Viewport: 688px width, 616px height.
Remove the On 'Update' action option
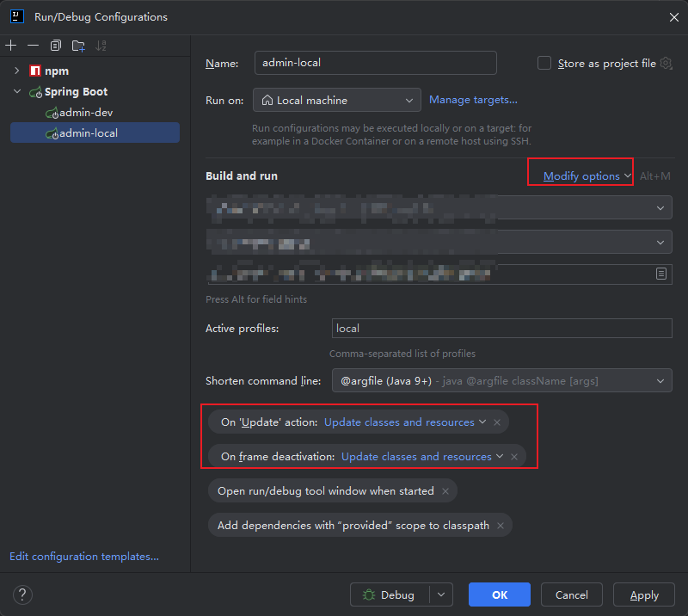(x=497, y=422)
